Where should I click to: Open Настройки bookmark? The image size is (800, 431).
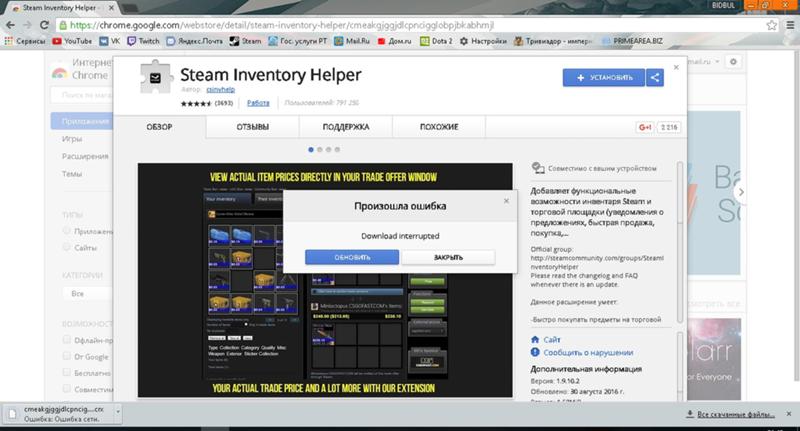point(483,41)
